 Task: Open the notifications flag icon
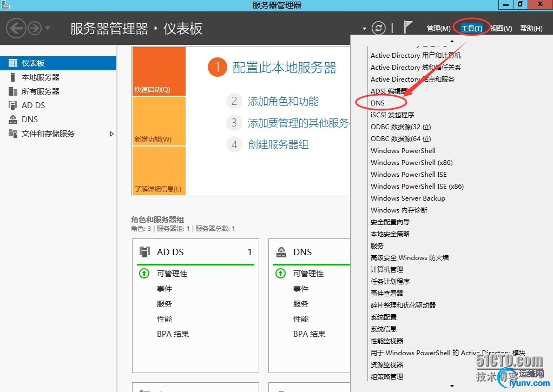407,27
